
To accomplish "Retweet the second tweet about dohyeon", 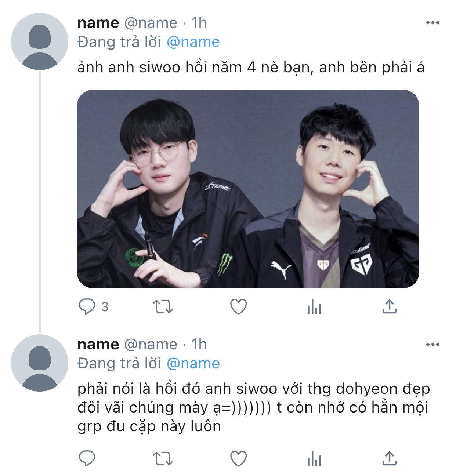I will [x=163, y=458].
